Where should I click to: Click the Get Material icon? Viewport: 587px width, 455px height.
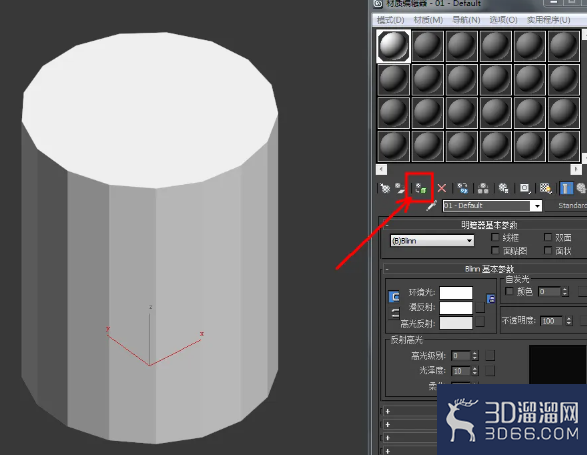click(x=385, y=188)
